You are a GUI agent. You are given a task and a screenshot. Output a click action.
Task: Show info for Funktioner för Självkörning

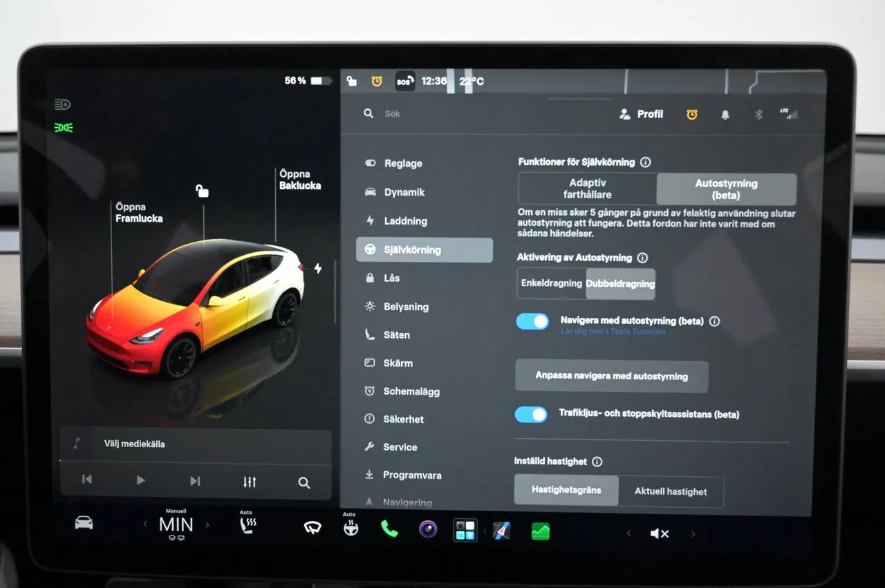(x=646, y=162)
